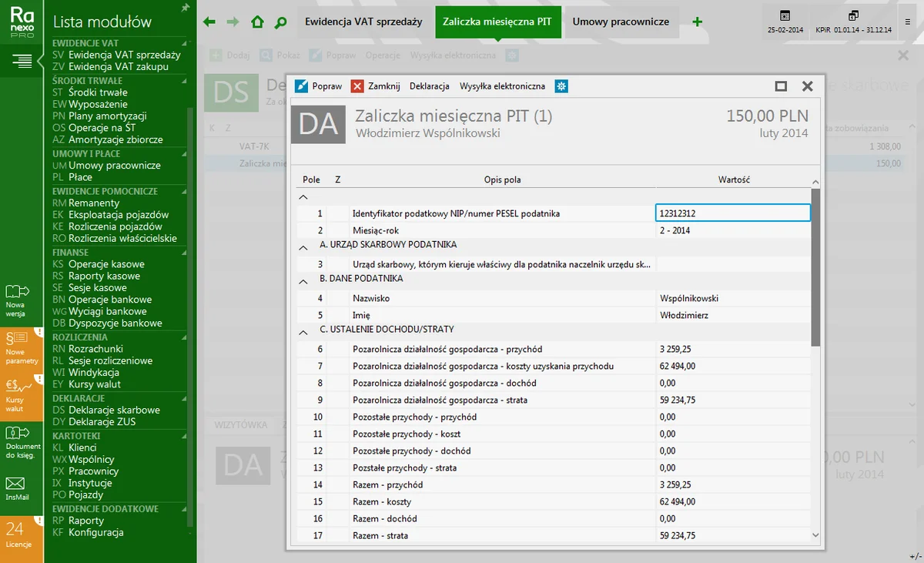The height and width of the screenshot is (563, 924).
Task: Click the green home icon
Action: click(x=257, y=22)
